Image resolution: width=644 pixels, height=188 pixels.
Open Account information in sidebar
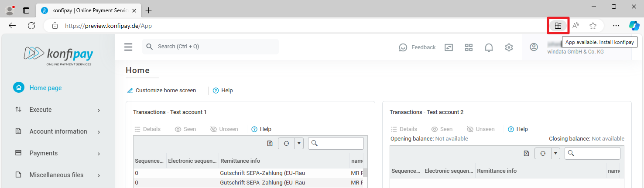58,131
